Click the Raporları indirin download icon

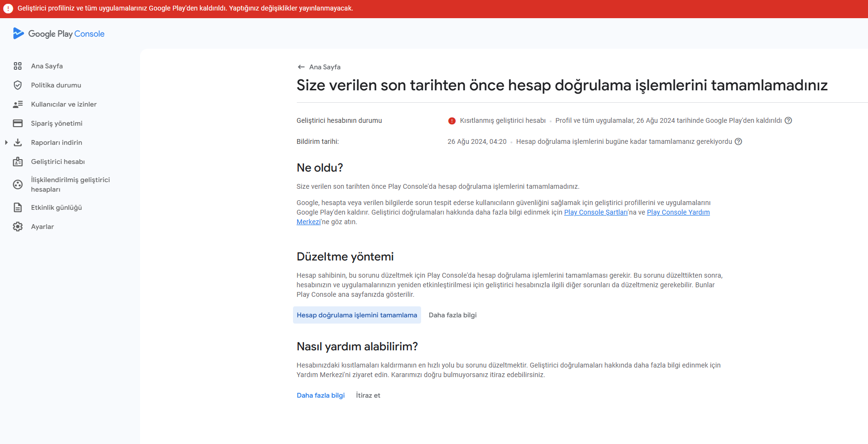click(x=18, y=142)
